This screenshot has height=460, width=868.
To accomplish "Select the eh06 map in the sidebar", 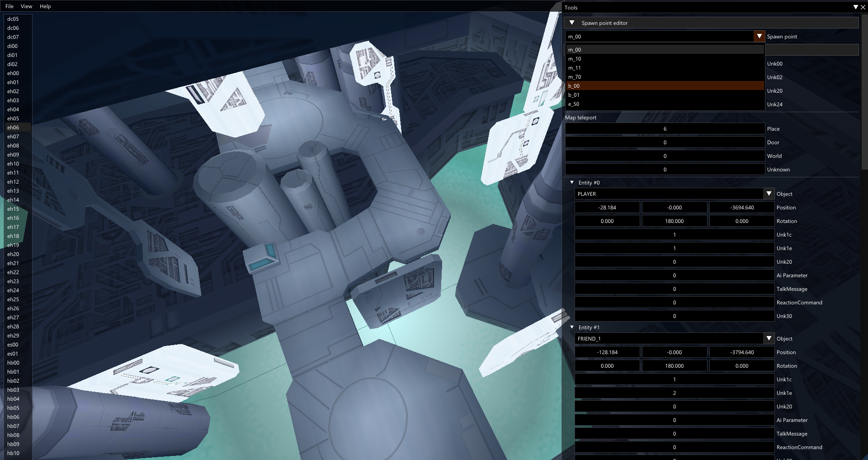I will click(13, 127).
